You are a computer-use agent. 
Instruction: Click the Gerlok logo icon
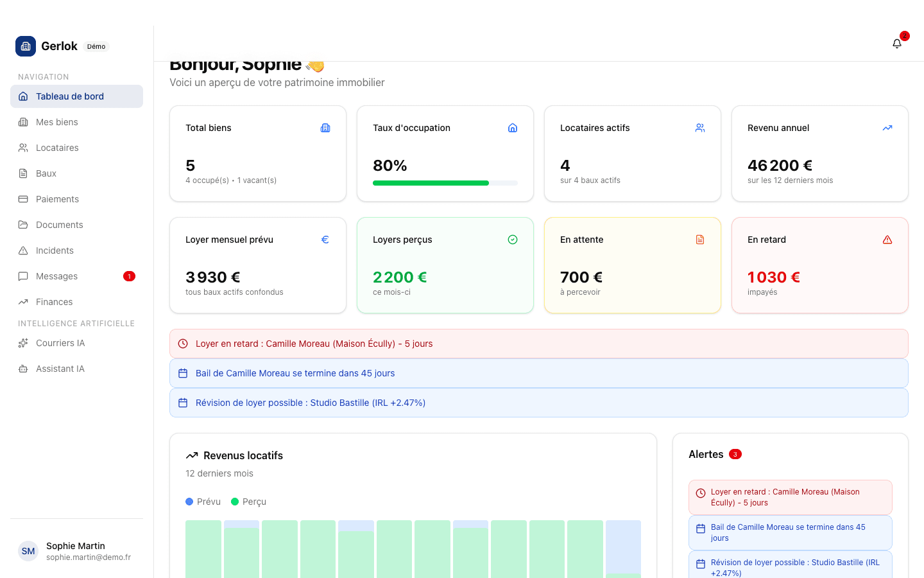coord(26,46)
